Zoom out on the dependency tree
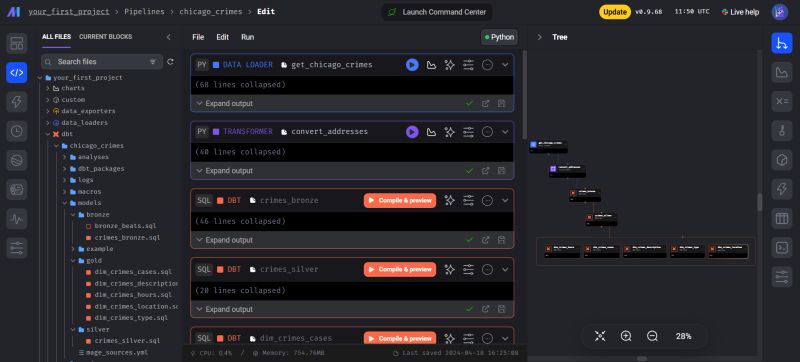This screenshot has height=362, width=800. [652, 336]
